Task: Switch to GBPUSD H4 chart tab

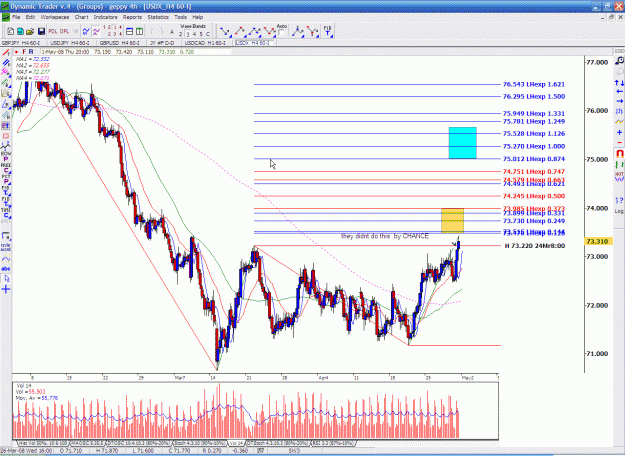Action: pyautogui.click(x=120, y=43)
